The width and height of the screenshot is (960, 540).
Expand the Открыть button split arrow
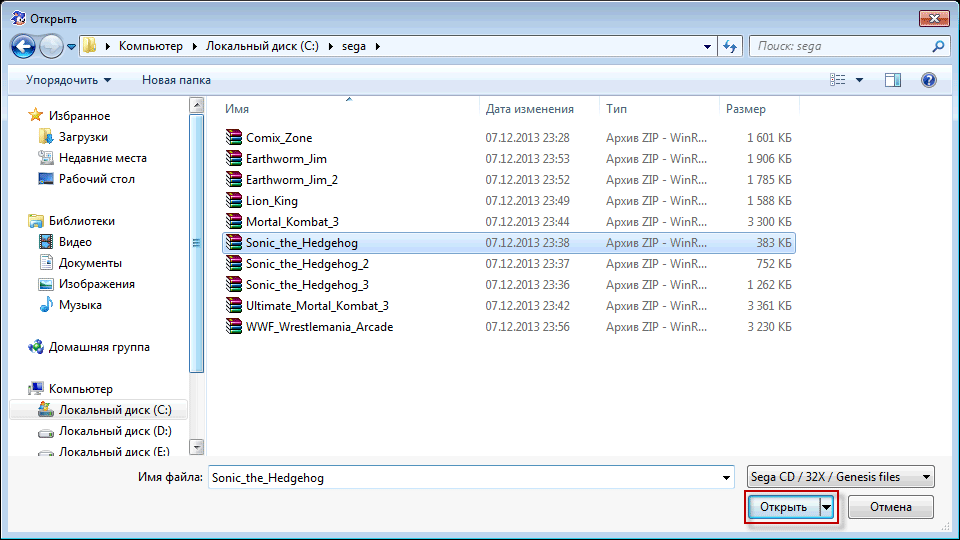pyautogui.click(x=826, y=507)
